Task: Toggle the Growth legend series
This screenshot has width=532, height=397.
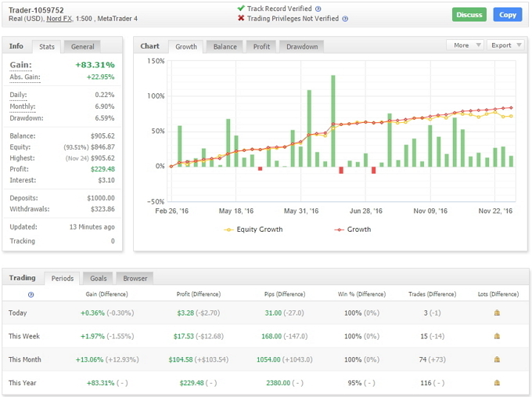Action: tap(353, 229)
